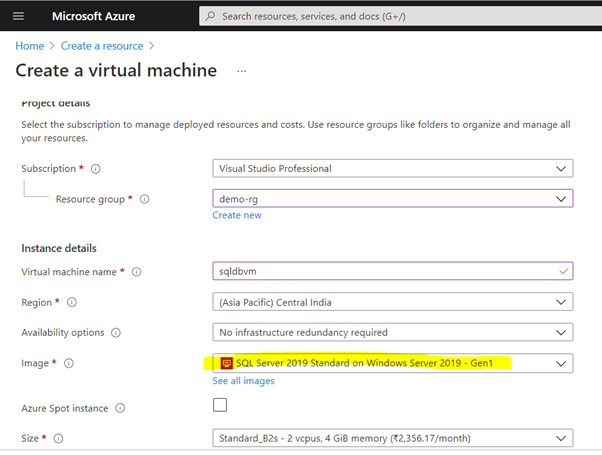The width and height of the screenshot is (602, 455).
Task: Open the ellipsis menu beside page title
Action: [241, 71]
